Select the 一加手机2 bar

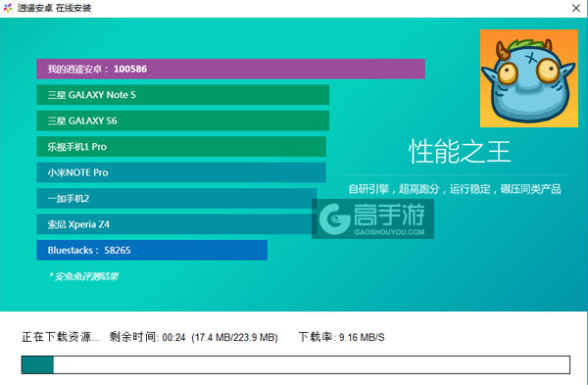click(x=176, y=198)
